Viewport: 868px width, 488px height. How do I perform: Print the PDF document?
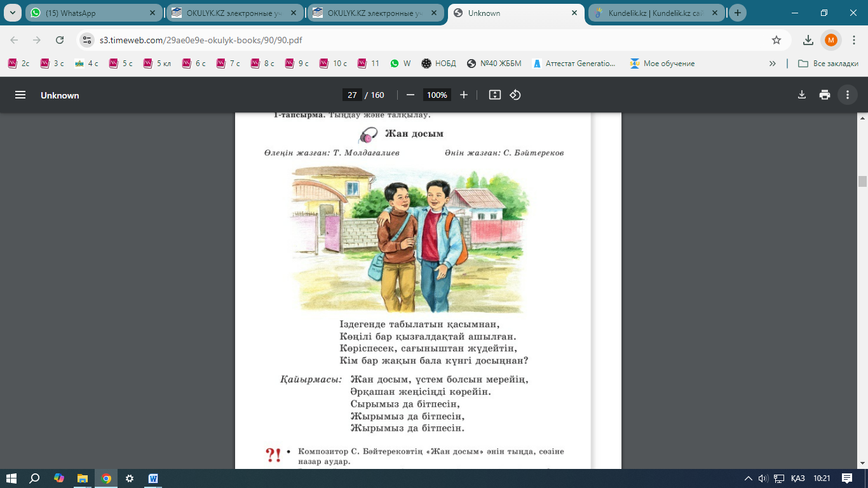(x=825, y=95)
